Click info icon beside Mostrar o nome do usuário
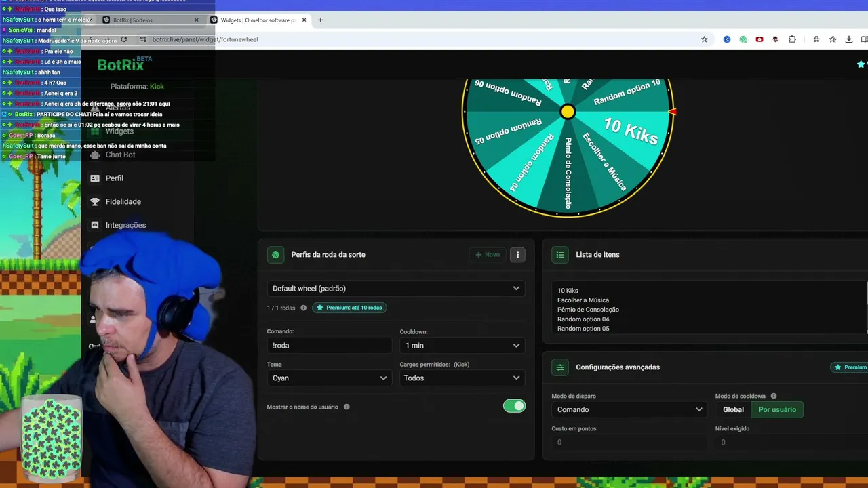This screenshot has height=488, width=868. click(347, 407)
